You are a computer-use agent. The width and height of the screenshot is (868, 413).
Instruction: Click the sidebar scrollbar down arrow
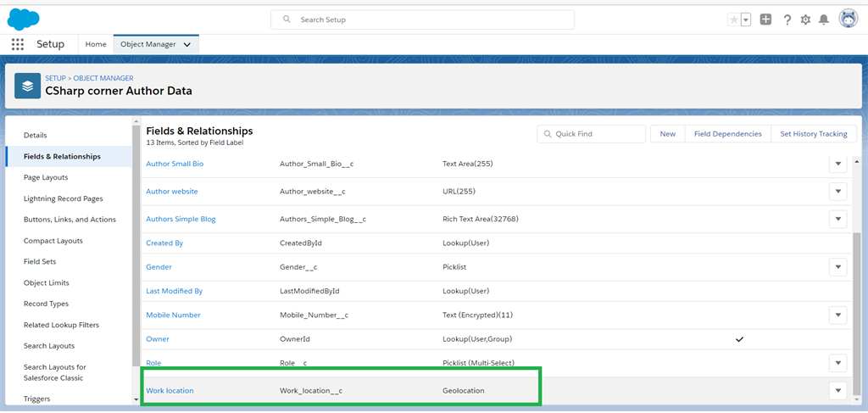click(x=136, y=399)
